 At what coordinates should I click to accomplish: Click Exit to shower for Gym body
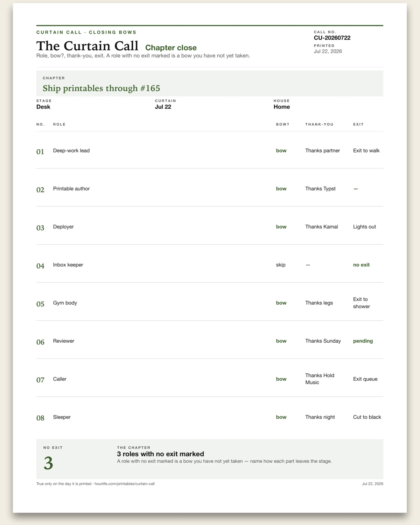362,303
